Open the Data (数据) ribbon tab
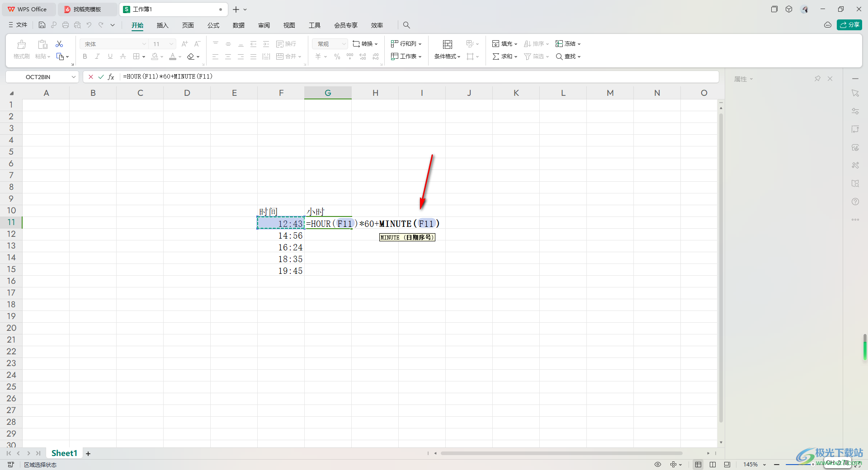The height and width of the screenshot is (470, 868). (239, 25)
